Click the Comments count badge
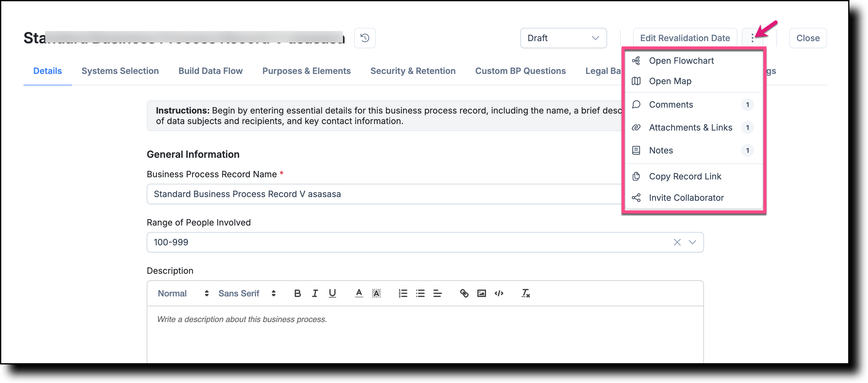Image resolution: width=868 pixels, height=383 pixels. (747, 105)
